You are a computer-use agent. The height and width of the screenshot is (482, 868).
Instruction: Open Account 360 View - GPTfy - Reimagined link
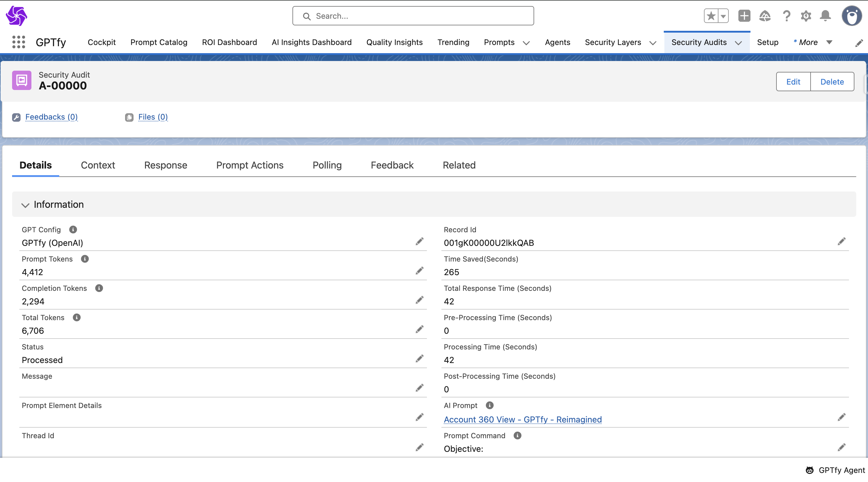(522, 419)
